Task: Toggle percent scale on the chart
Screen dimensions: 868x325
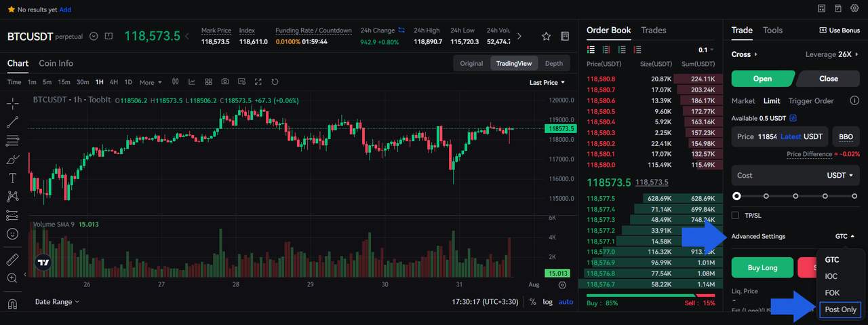Action: (x=533, y=302)
